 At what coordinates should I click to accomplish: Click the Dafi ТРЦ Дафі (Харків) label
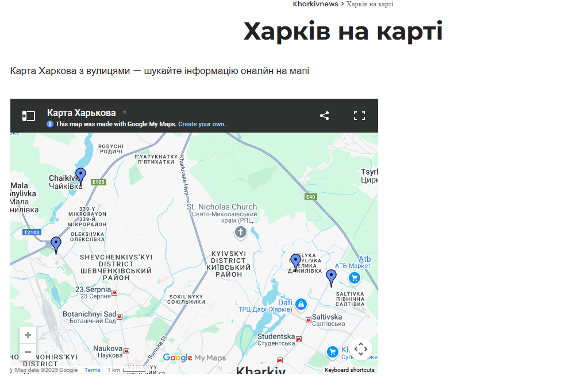coord(265,306)
